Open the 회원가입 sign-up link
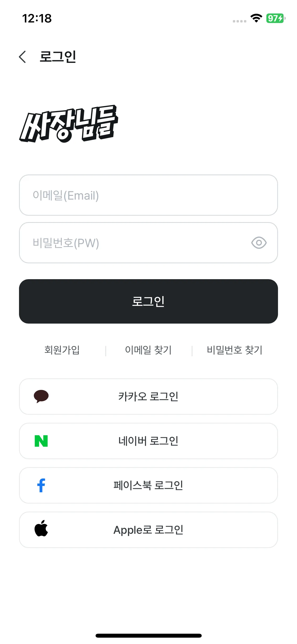The height and width of the screenshot is (644, 297). point(62,350)
